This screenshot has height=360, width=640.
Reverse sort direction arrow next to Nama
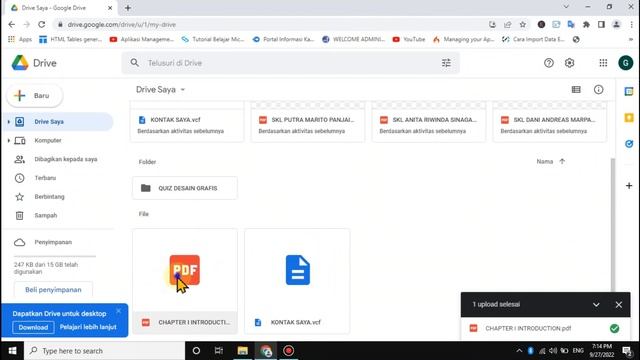tap(562, 161)
